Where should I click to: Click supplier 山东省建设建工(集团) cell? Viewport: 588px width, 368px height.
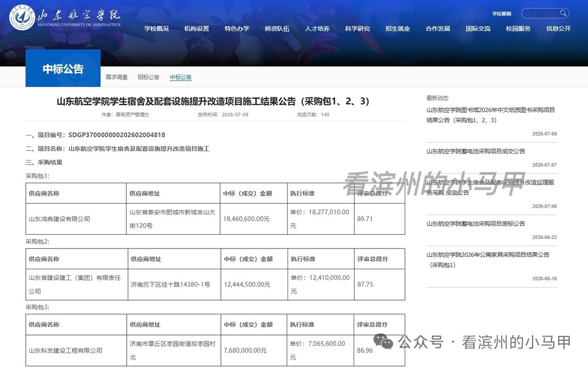[76, 284]
